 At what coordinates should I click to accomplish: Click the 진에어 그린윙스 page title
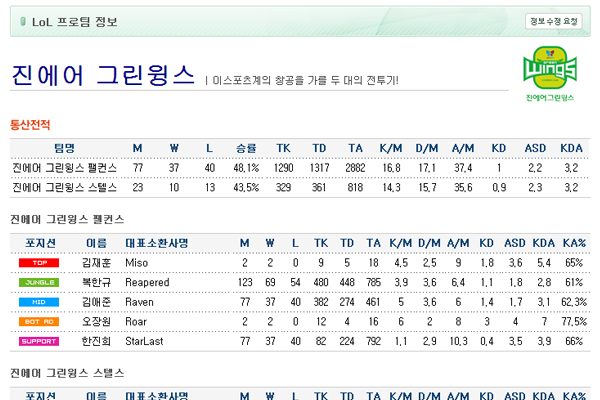tap(103, 75)
